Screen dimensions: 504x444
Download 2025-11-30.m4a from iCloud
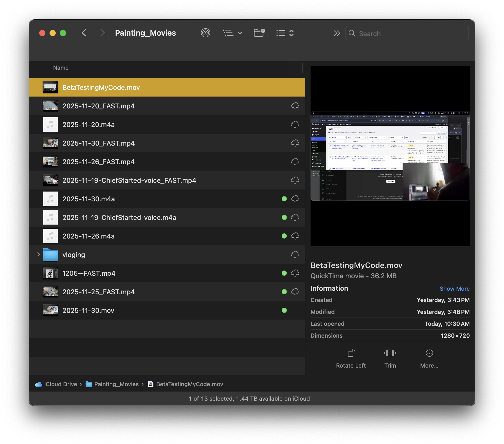pyautogui.click(x=295, y=199)
